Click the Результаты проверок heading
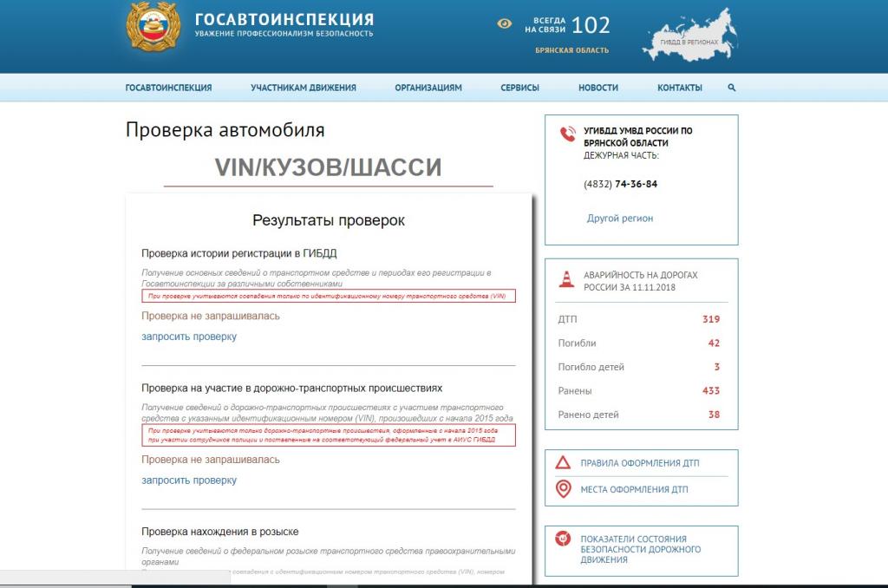 329,220
